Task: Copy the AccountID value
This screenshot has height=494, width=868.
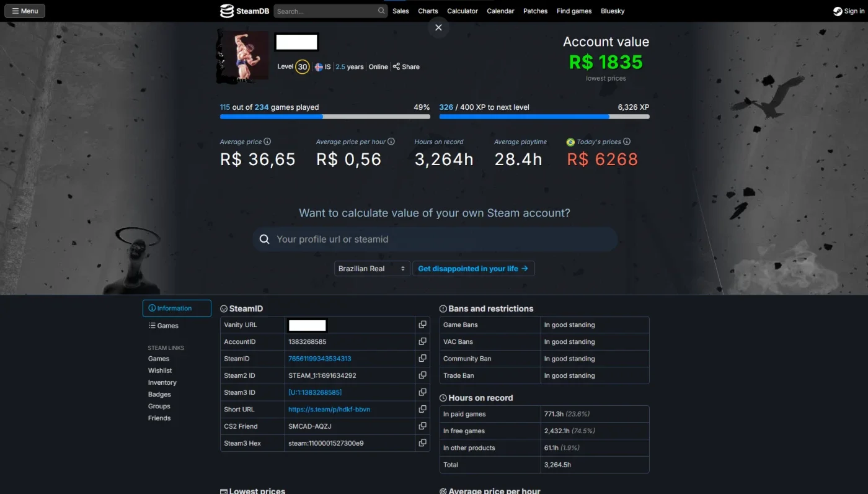Action: coord(422,341)
